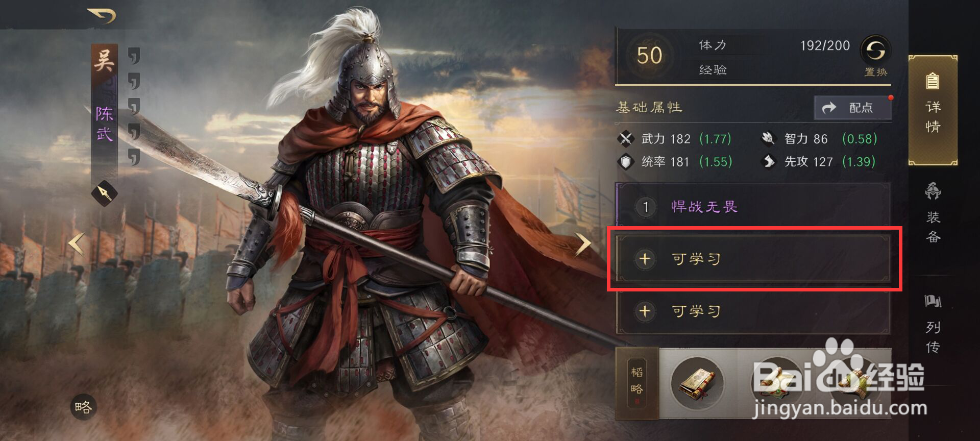Expand first 可学习 skill slot plus sign

click(645, 259)
